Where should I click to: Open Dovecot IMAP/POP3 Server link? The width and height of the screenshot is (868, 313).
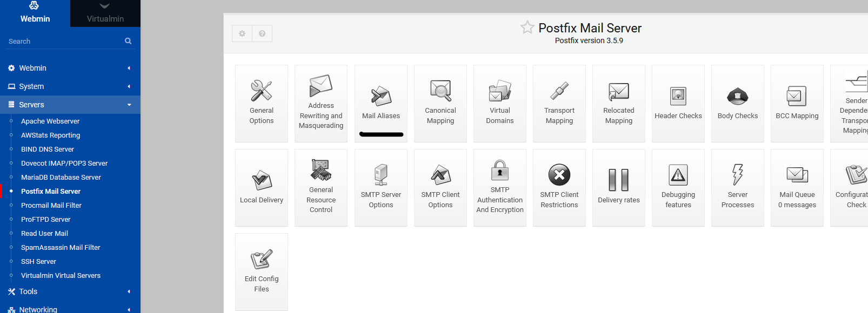(x=64, y=164)
